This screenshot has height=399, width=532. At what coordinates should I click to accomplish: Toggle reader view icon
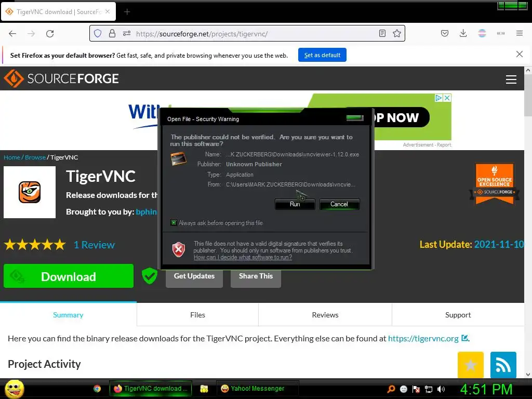pyautogui.click(x=382, y=33)
